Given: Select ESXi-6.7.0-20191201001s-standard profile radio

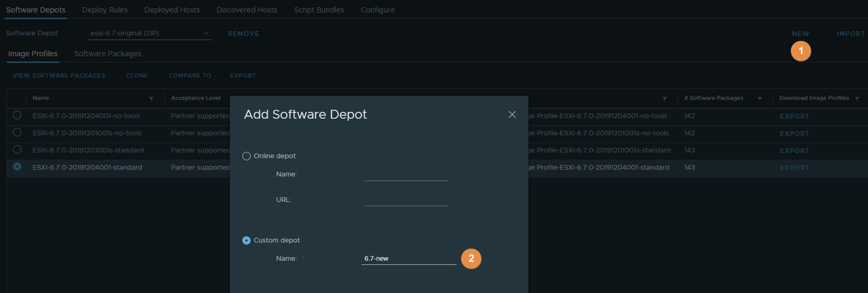Looking at the screenshot, I should tap(17, 150).
